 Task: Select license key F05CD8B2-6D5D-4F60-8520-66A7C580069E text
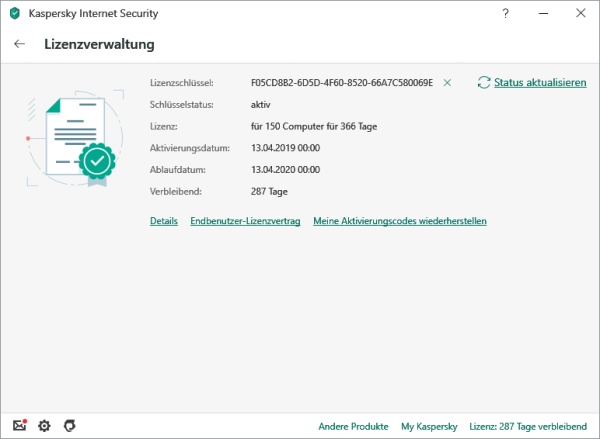(x=342, y=83)
